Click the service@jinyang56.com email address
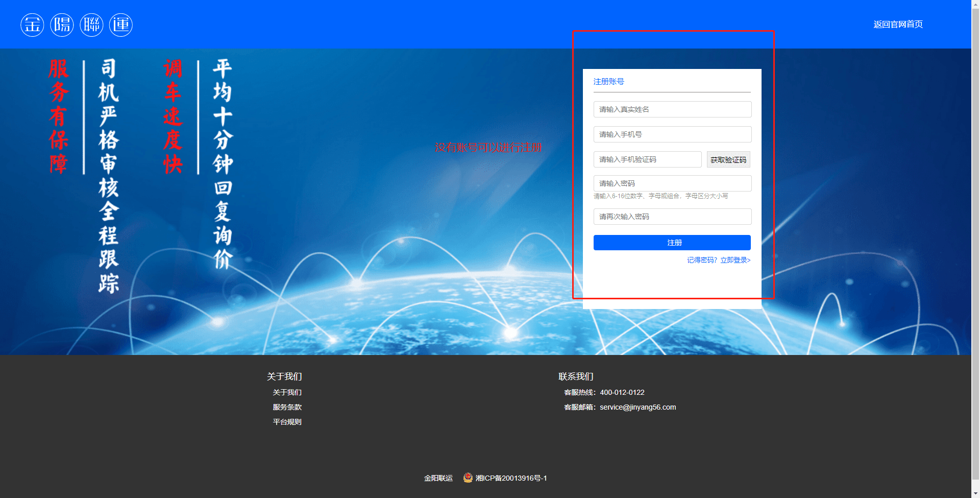Screen dimensions: 980x498 coord(638,407)
